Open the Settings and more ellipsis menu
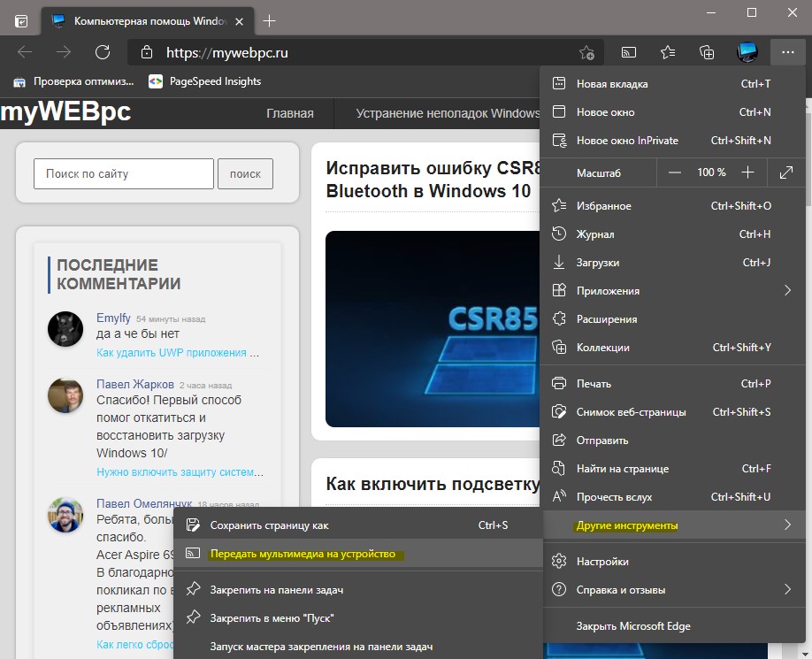 coord(787,52)
